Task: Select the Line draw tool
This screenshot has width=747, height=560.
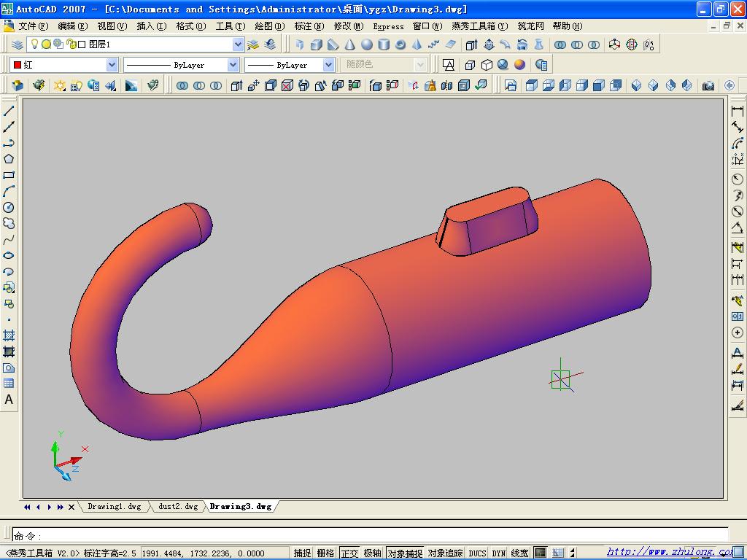Action: [9, 111]
